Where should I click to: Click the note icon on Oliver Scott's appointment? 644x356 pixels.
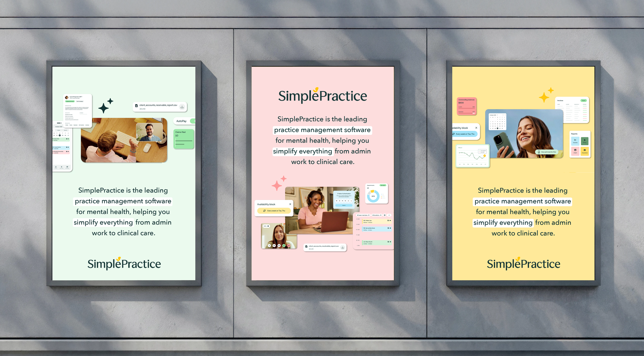coord(388,242)
